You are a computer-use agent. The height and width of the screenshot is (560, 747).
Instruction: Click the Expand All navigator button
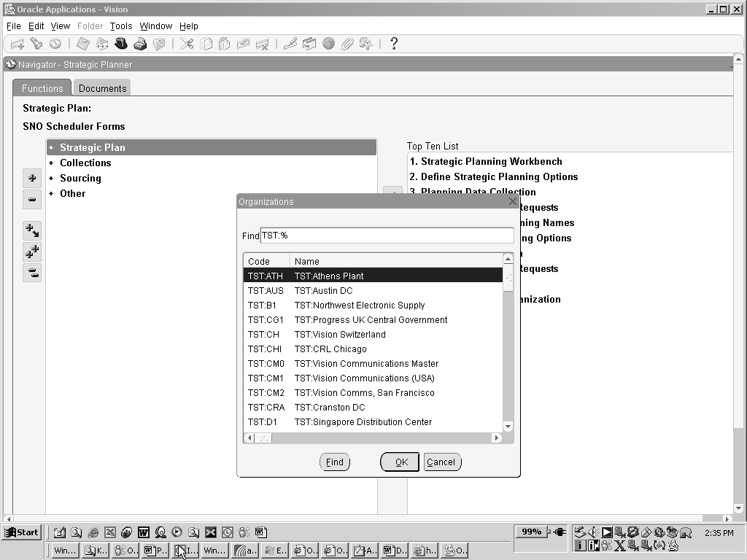32,252
